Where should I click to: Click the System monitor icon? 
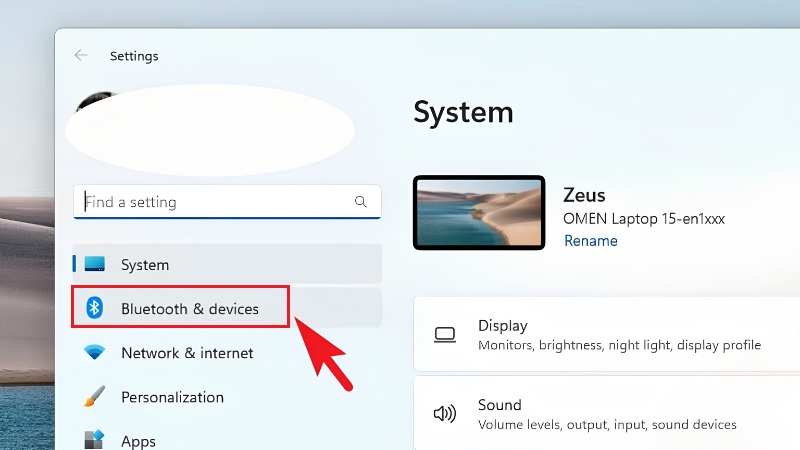95,264
